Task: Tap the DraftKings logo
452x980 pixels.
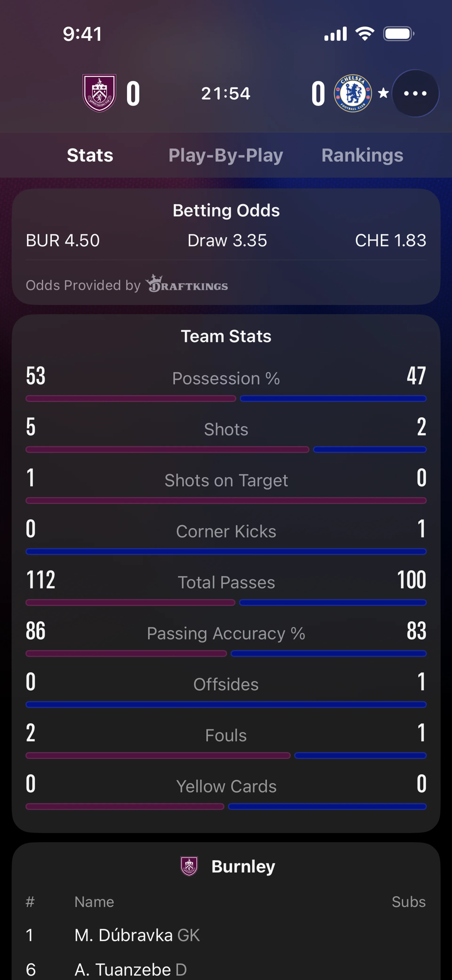Action: 187,284
